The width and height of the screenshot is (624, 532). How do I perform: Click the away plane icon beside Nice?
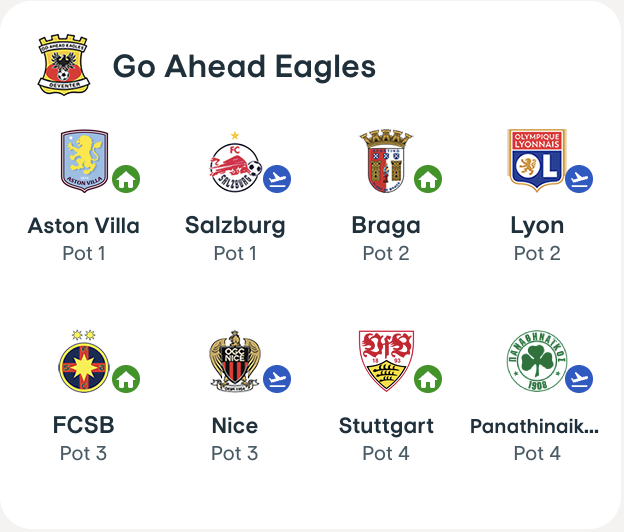[277, 379]
